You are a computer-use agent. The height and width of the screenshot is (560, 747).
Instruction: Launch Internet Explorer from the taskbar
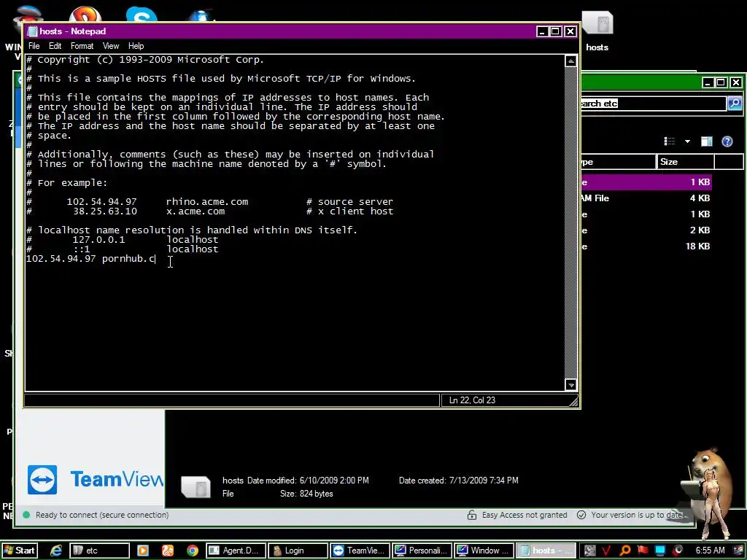56,551
